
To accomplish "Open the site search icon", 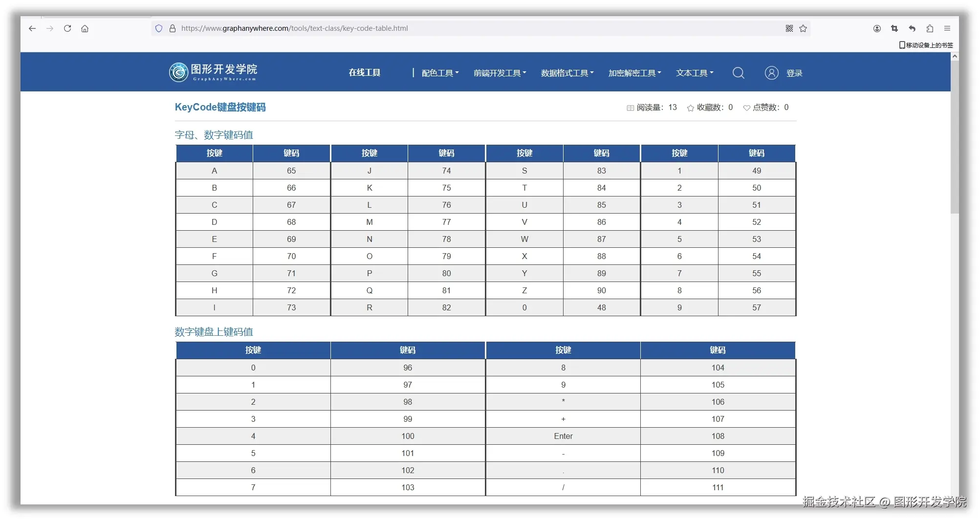I will coord(738,72).
